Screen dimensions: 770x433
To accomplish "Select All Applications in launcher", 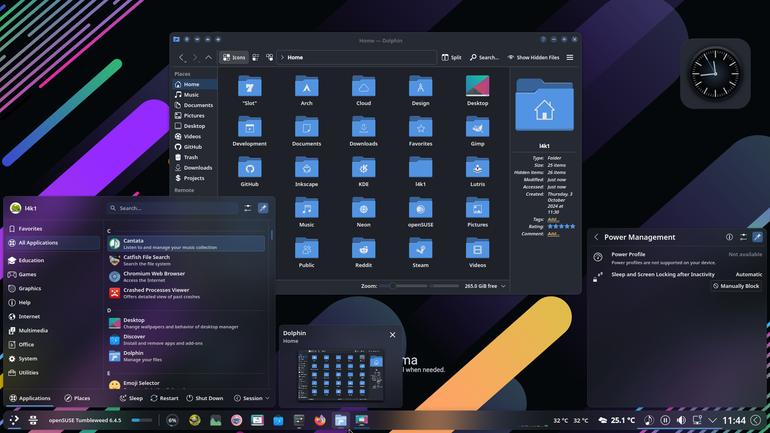I will coord(53,243).
